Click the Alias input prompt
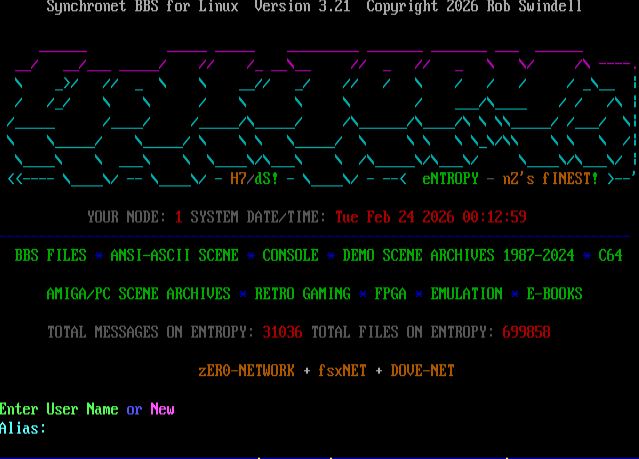Viewport: 639px width, 459px height. [x=24, y=428]
